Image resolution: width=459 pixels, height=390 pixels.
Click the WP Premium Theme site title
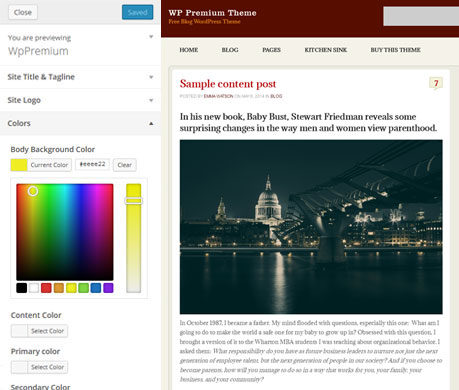click(212, 13)
